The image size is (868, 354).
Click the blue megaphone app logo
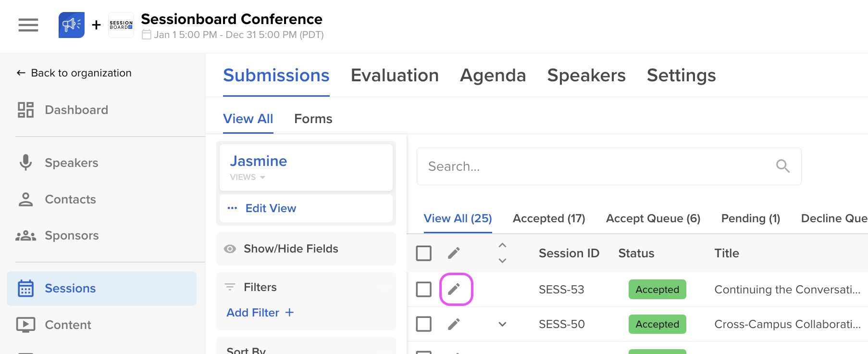pyautogui.click(x=71, y=25)
